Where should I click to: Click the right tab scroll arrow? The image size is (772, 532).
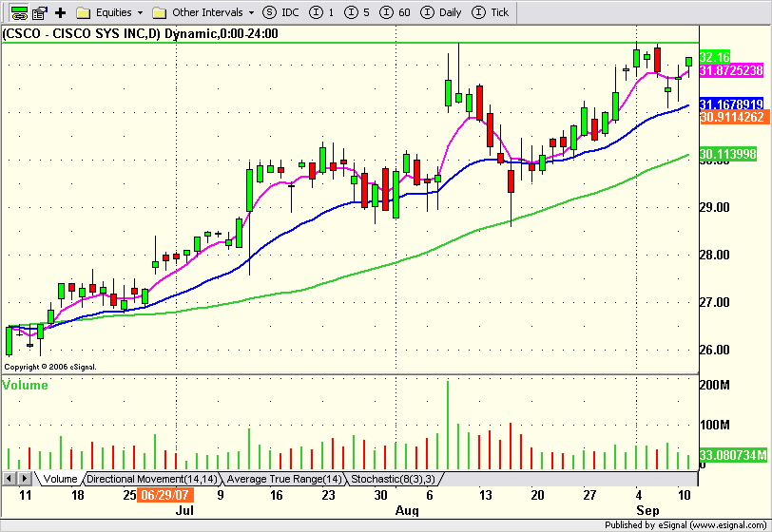24,479
